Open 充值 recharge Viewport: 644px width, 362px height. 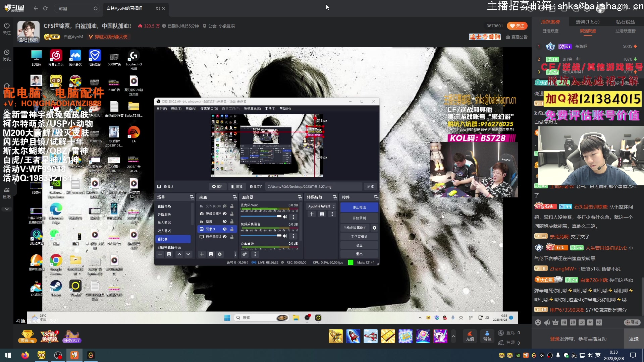coord(470,336)
